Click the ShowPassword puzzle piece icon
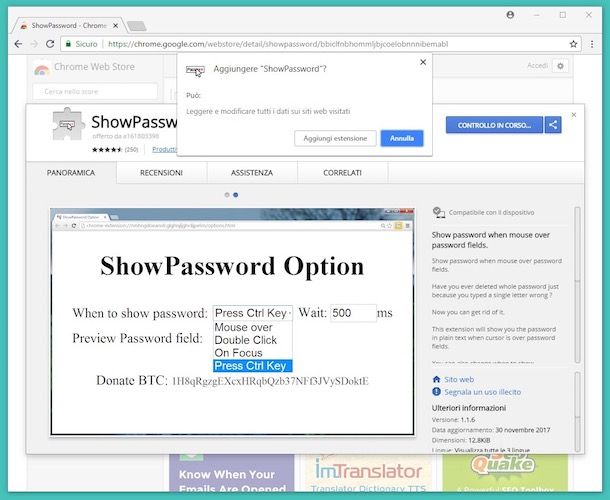 click(x=68, y=124)
